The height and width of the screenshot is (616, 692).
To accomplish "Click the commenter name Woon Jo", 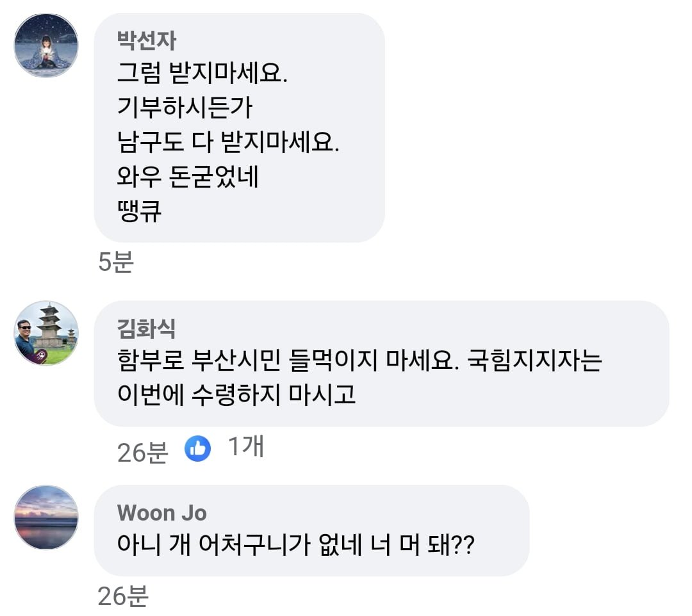I will tap(162, 513).
